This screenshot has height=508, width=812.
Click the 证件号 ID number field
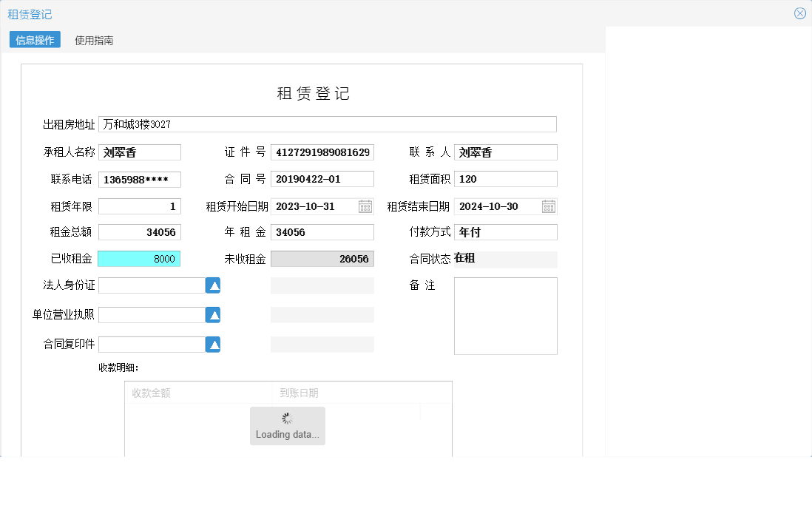[322, 152]
